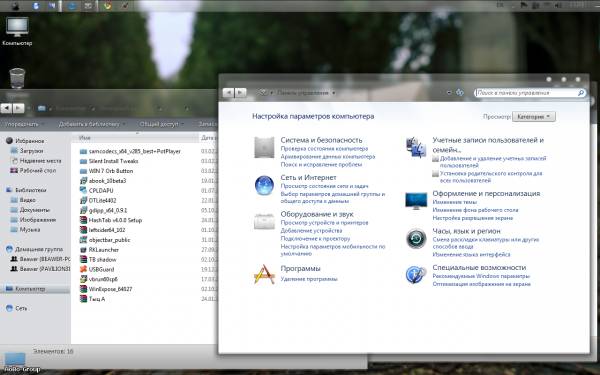This screenshot has height=375, width=600.
Task: Open the Упорядочить dropdown in Explorer toolbar
Action: pyautogui.click(x=24, y=124)
